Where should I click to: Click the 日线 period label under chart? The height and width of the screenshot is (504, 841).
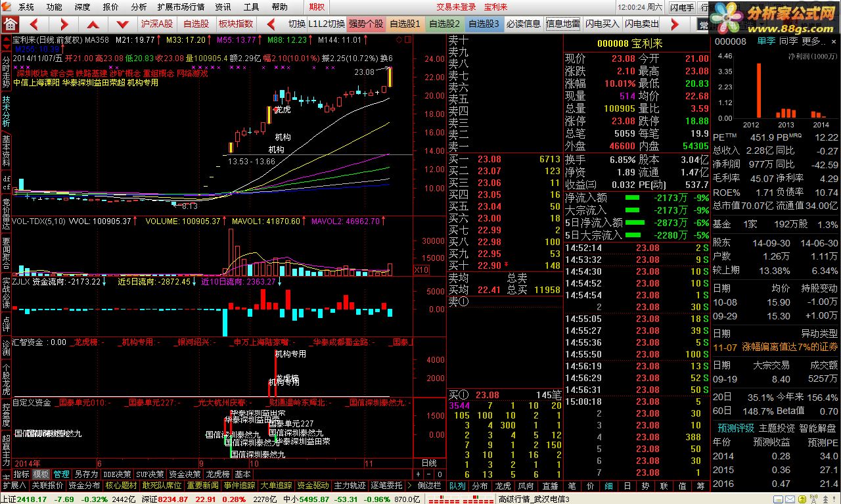429,463
